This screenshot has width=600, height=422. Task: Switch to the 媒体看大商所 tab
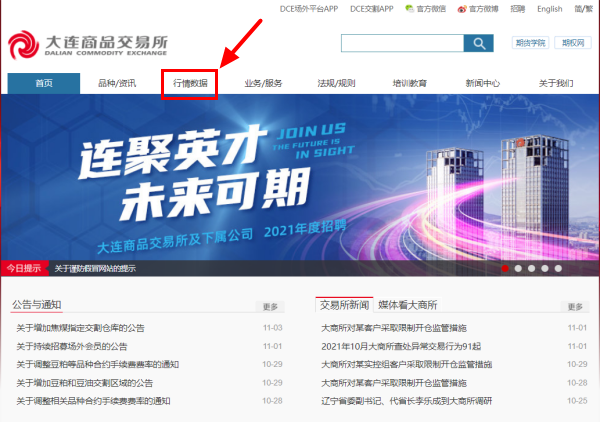tap(407, 305)
